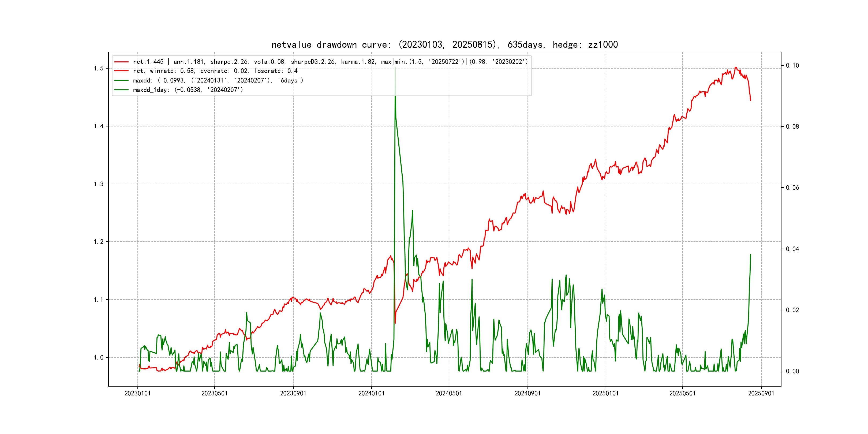Click the 1.5 left y-axis label
The image size is (868, 434).
click(99, 68)
